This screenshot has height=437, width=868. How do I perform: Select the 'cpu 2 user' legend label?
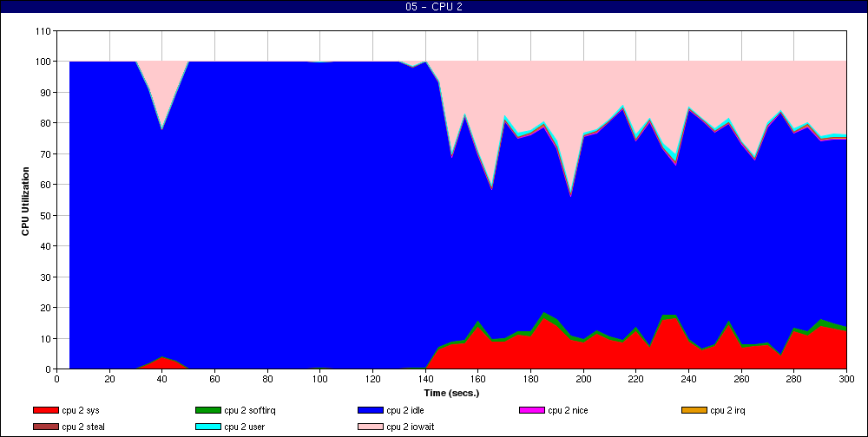pyautogui.click(x=244, y=427)
